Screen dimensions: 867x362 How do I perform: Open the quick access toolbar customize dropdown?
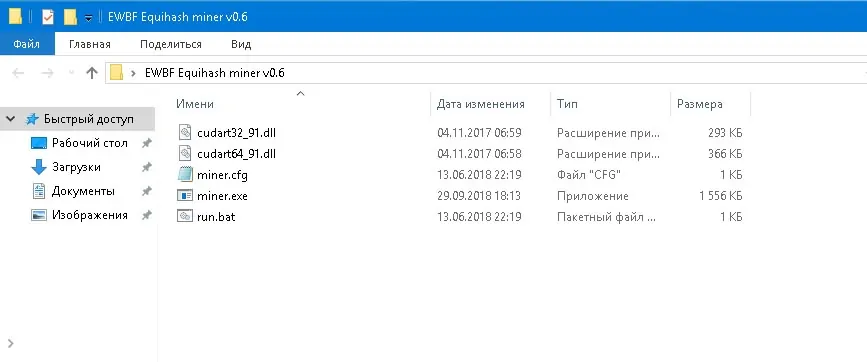[88, 18]
